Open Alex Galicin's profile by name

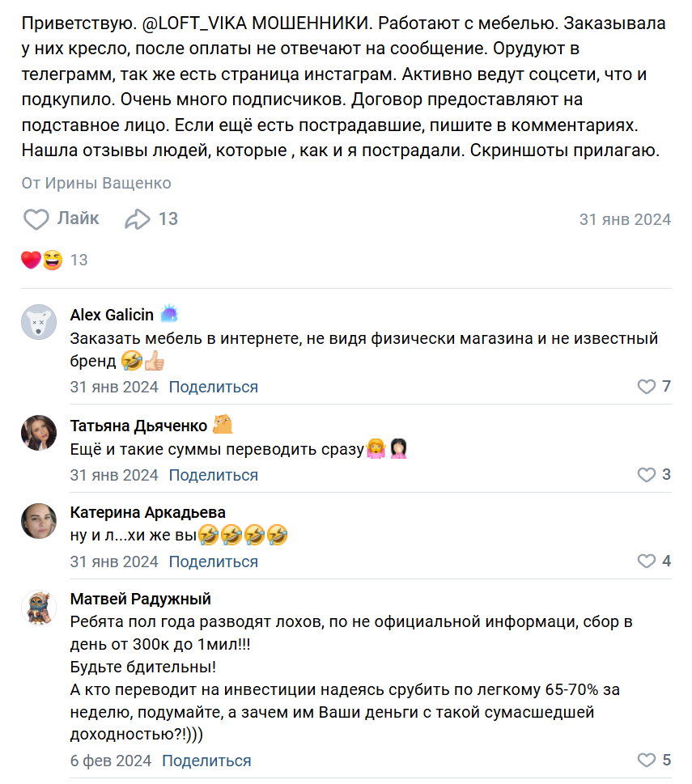point(112,314)
